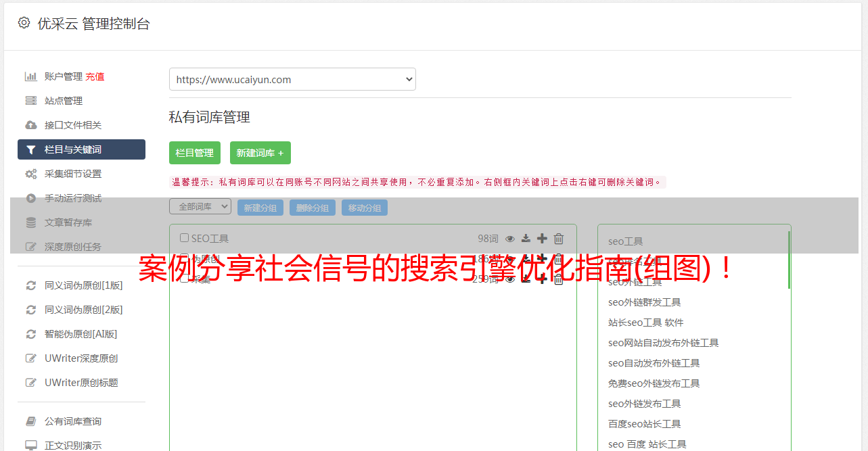
Task: Click the 私有词库管理 heading
Action: pos(210,117)
